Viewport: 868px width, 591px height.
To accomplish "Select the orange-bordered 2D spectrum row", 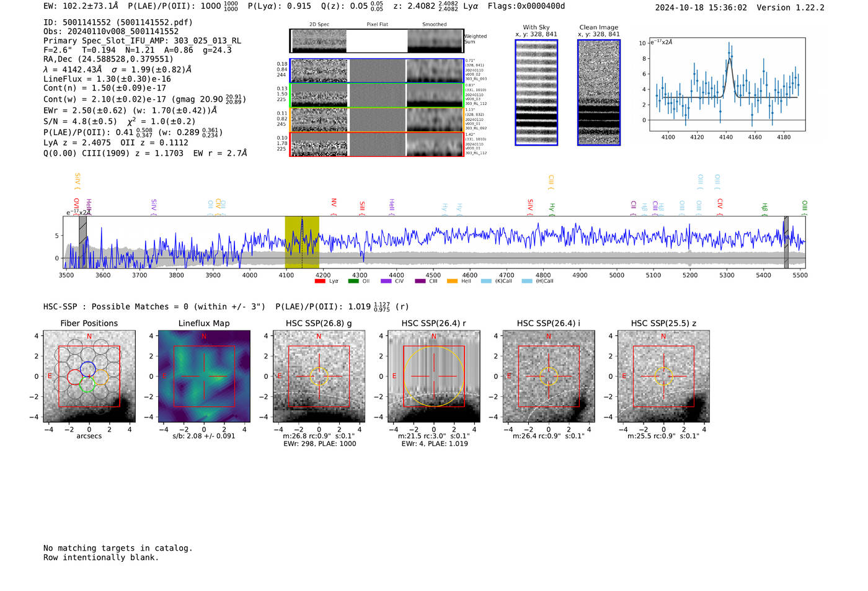I will click(377, 120).
